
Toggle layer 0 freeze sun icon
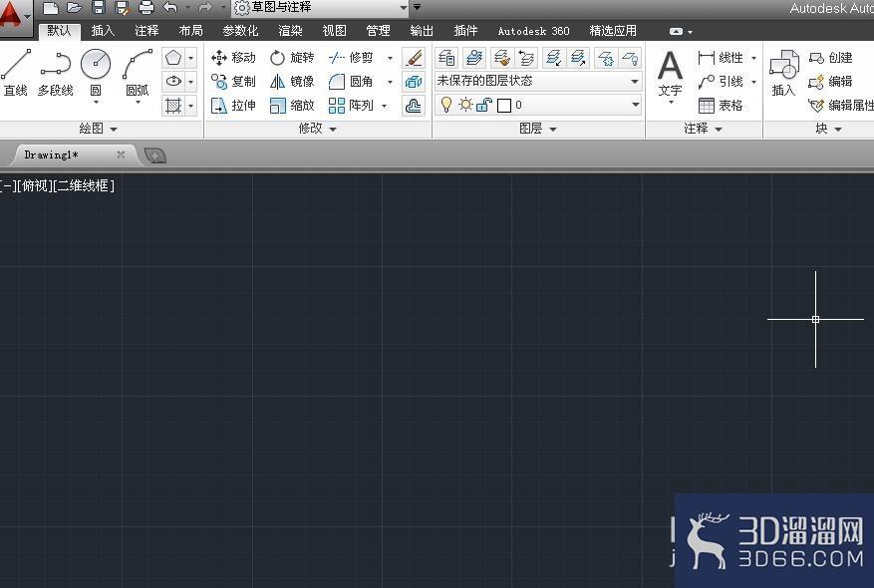pos(465,105)
